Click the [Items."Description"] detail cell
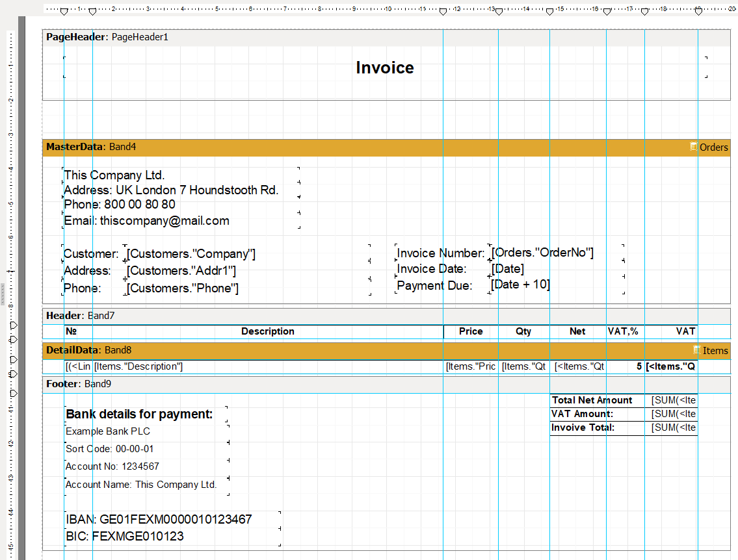The image size is (738, 560). 268,367
